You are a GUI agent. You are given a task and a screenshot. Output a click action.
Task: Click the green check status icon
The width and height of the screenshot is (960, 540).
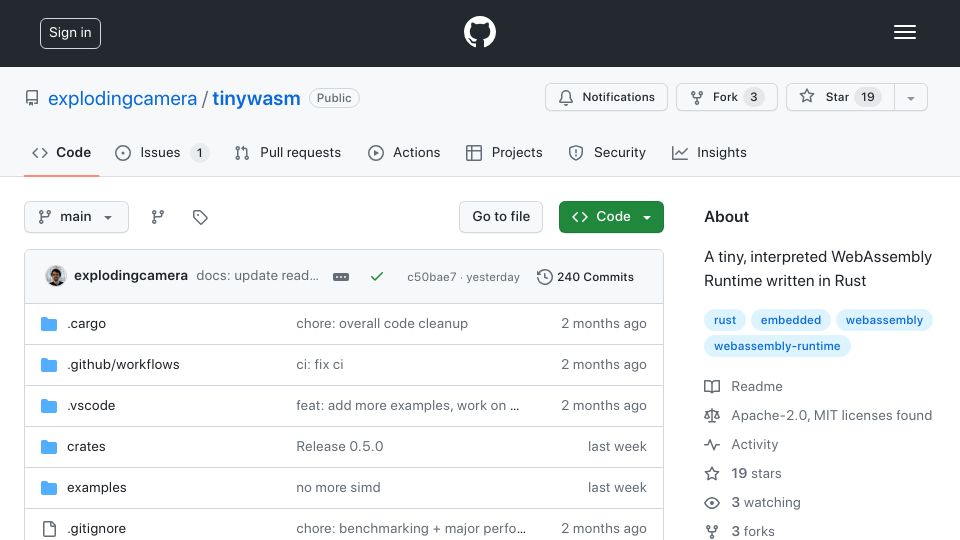(377, 277)
